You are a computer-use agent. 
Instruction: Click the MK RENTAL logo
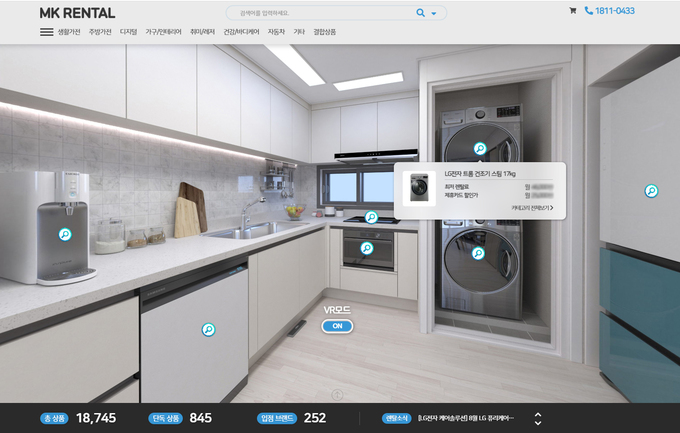[77, 13]
